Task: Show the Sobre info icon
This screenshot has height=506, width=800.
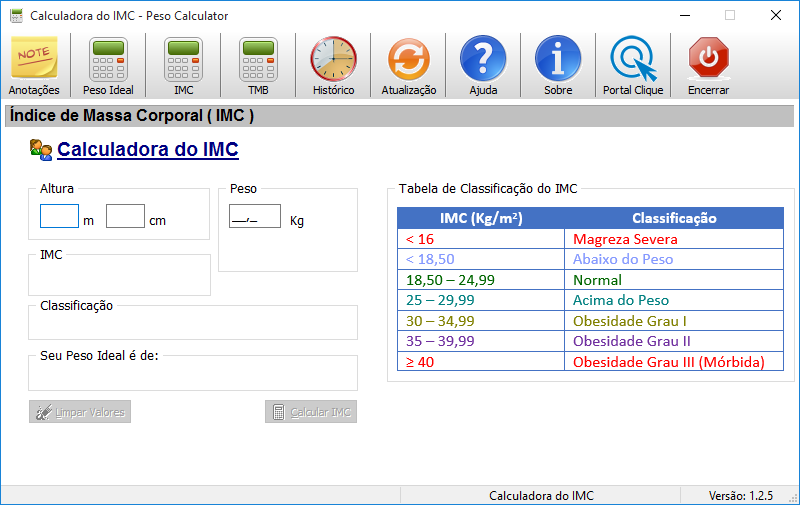Action: pyautogui.click(x=558, y=60)
